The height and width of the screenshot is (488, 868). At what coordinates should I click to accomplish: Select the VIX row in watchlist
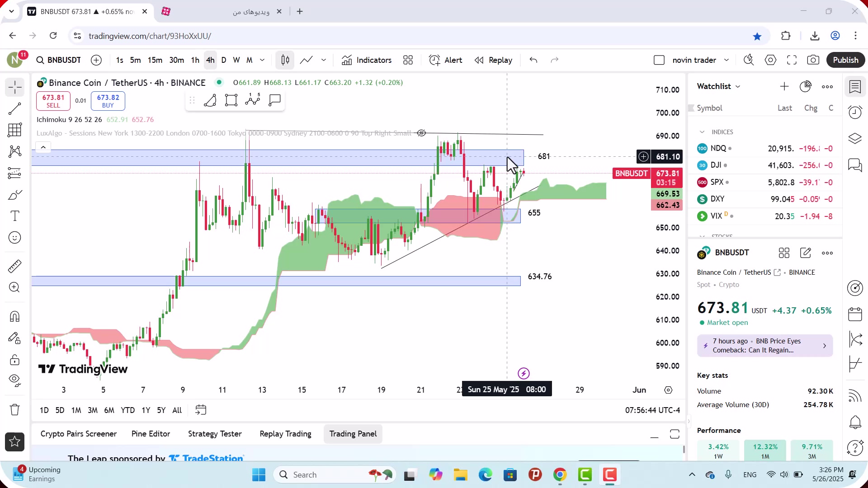765,216
